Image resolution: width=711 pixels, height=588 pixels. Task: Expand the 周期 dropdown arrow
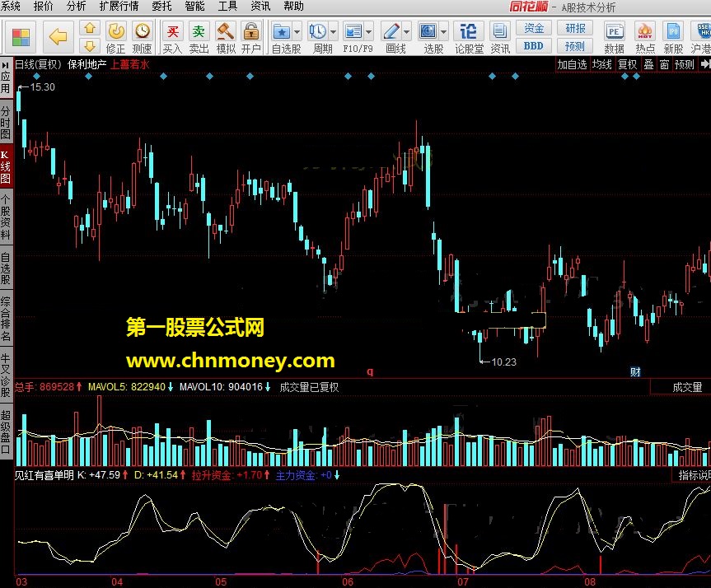(x=334, y=32)
